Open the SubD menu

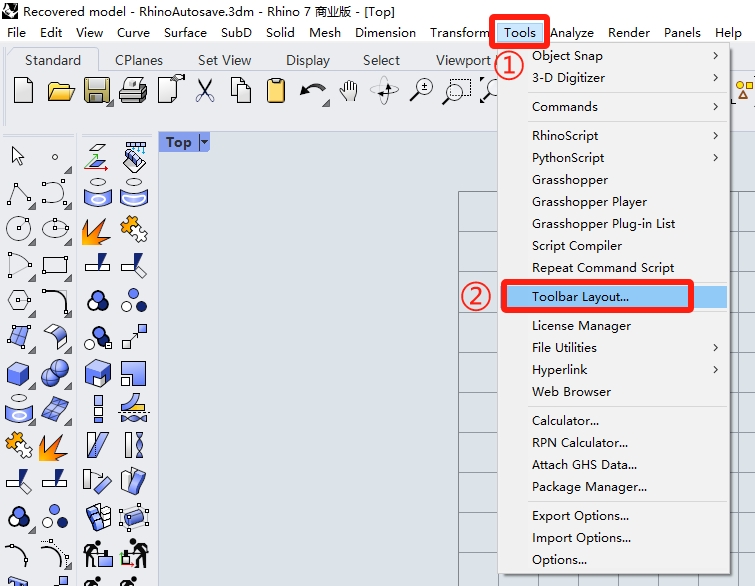pyautogui.click(x=236, y=32)
